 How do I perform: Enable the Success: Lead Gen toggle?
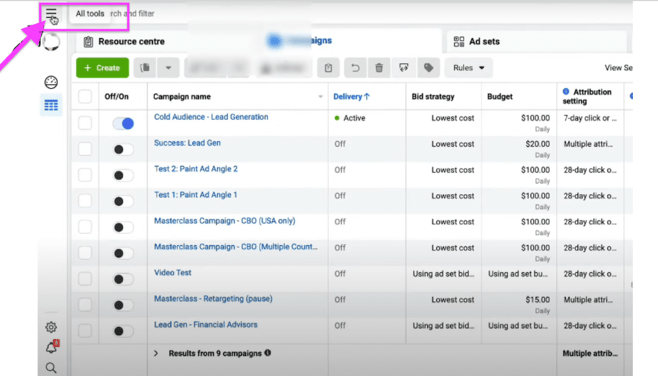tap(123, 149)
